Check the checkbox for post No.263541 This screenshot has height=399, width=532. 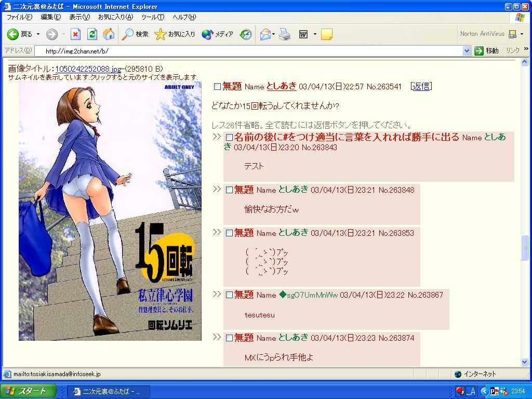tap(217, 87)
